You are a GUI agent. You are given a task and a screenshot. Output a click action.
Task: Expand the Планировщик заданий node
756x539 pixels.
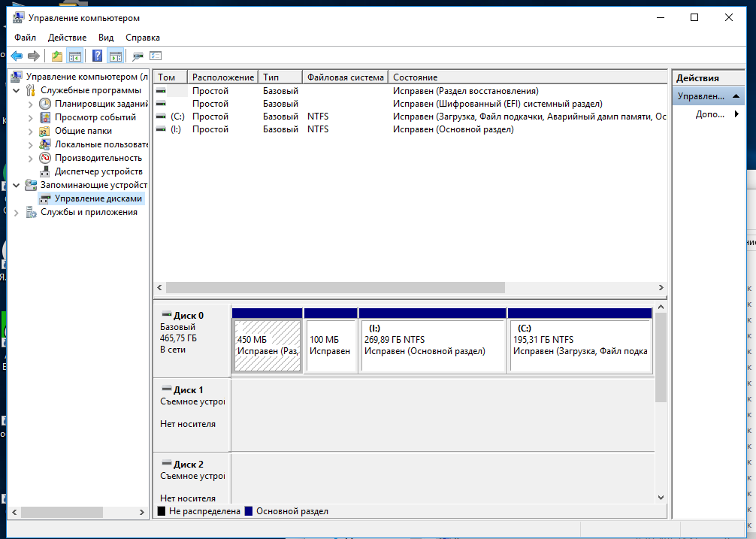(x=30, y=104)
